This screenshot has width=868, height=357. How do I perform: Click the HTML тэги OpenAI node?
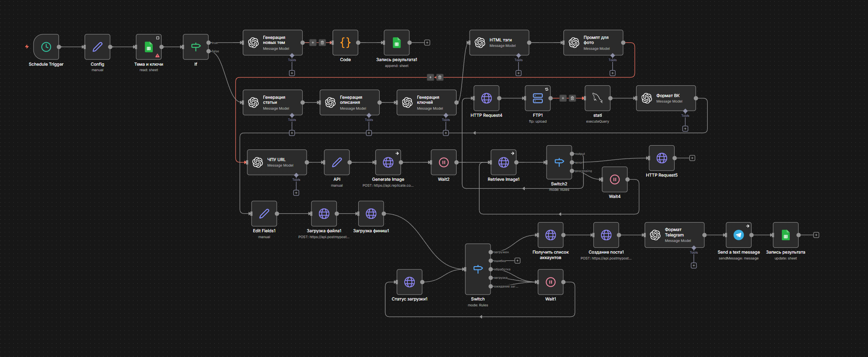coord(499,43)
